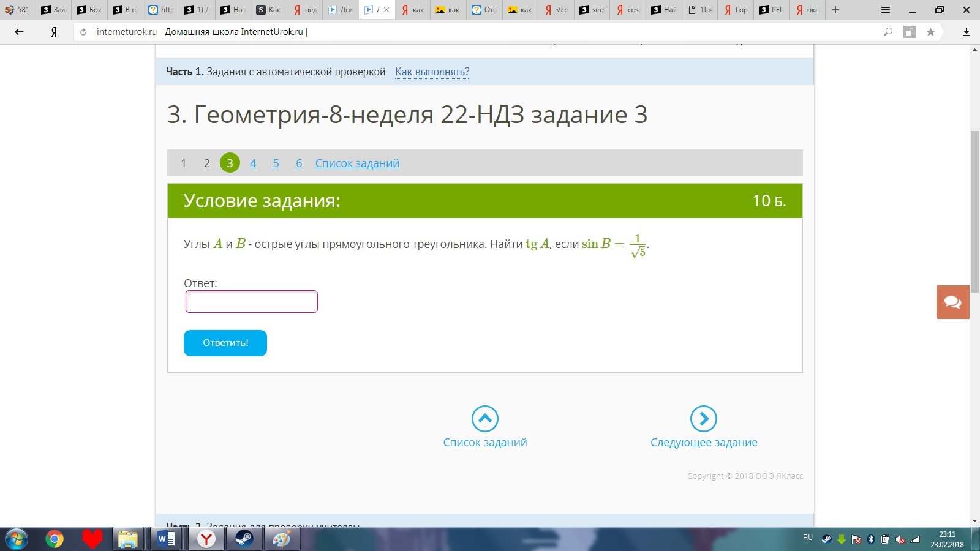Screen dimensions: 980x551
Task: Bookmark the page with the star icon
Action: pos(930,32)
